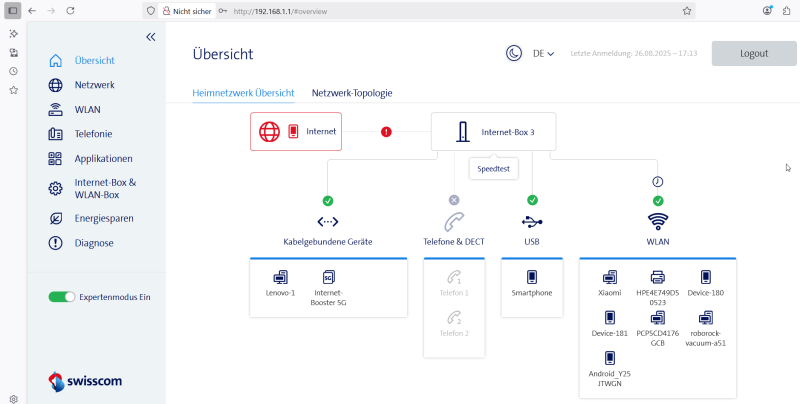This screenshot has width=800, height=404.
Task: Toggle dark mode moon icon
Action: 513,53
